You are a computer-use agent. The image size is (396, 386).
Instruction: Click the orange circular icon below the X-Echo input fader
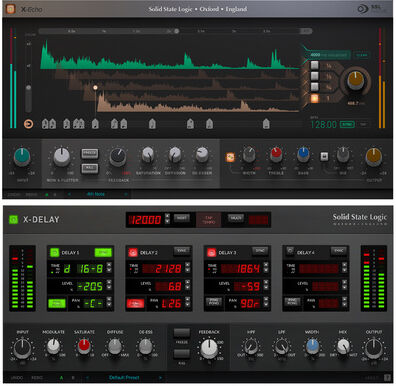pyautogui.click(x=29, y=124)
